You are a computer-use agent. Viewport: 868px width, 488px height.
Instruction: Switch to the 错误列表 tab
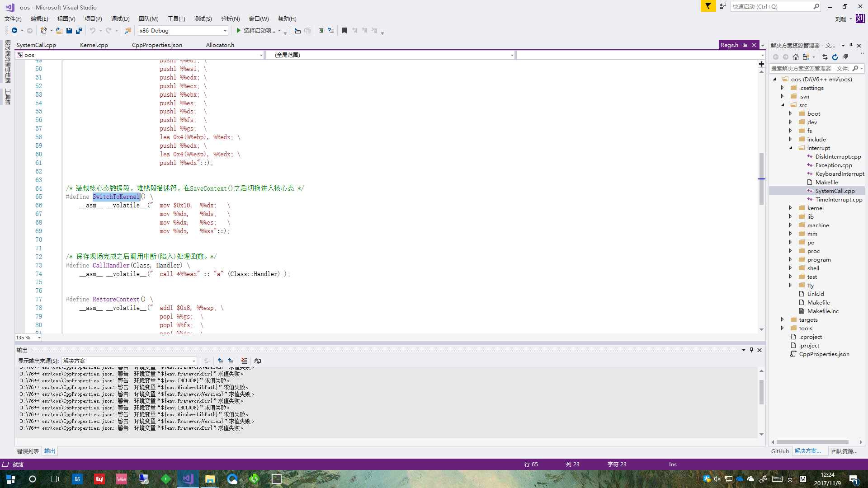[28, 451]
